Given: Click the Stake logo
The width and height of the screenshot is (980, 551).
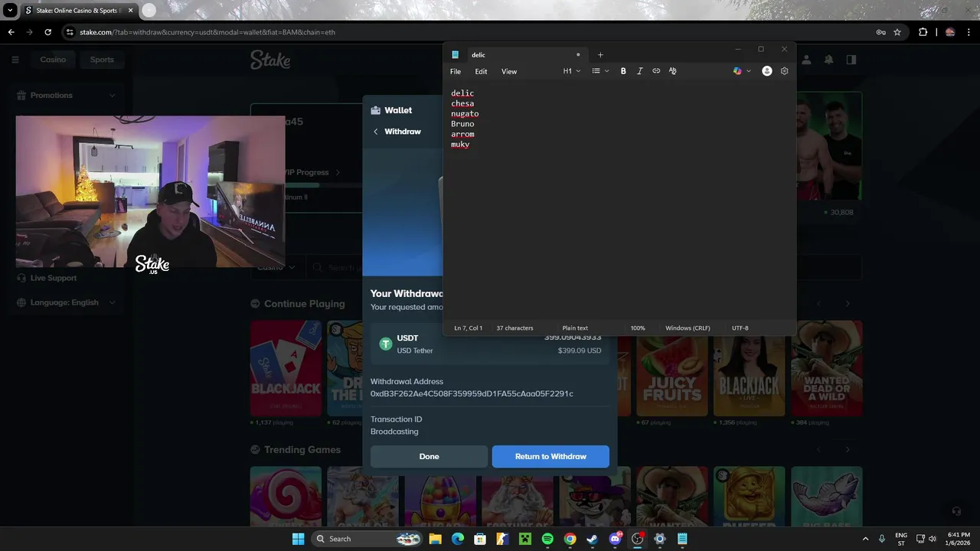Looking at the screenshot, I should (x=270, y=60).
